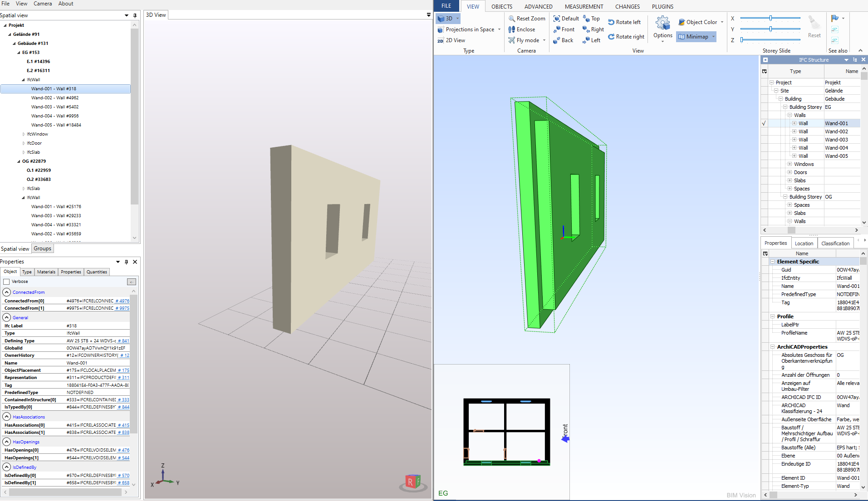Click the Storey Slide Reset broom icon
Screen dimensions: 868x501
click(814, 22)
